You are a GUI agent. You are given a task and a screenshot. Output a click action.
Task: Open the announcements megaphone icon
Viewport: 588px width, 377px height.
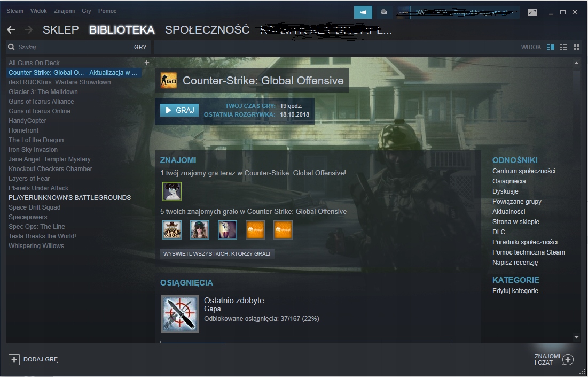pos(363,12)
